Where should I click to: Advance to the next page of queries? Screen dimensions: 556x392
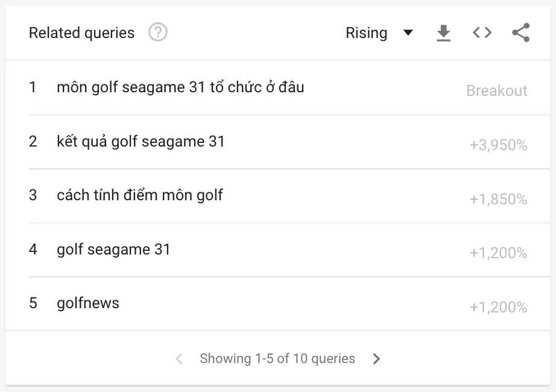click(x=376, y=358)
